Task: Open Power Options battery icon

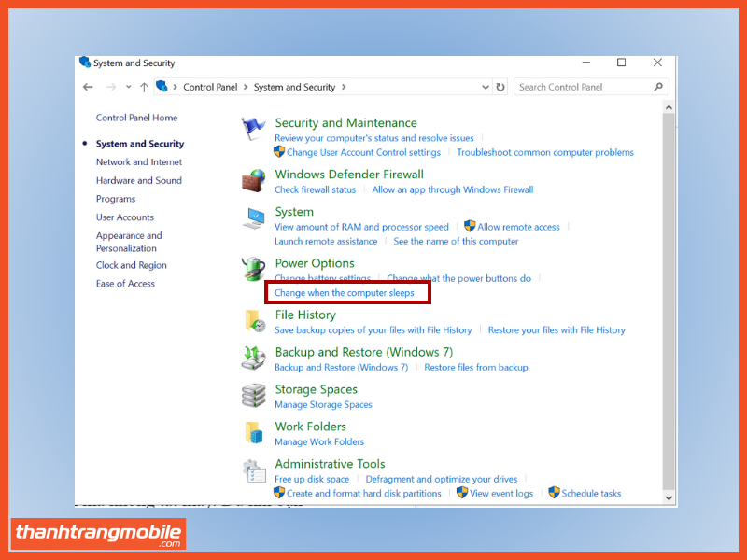Action: point(253,269)
